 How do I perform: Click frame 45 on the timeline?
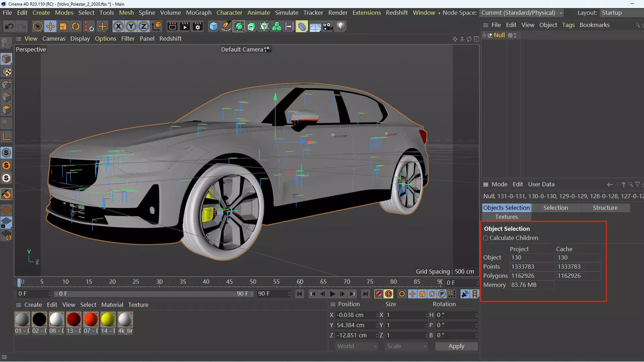[x=229, y=282]
